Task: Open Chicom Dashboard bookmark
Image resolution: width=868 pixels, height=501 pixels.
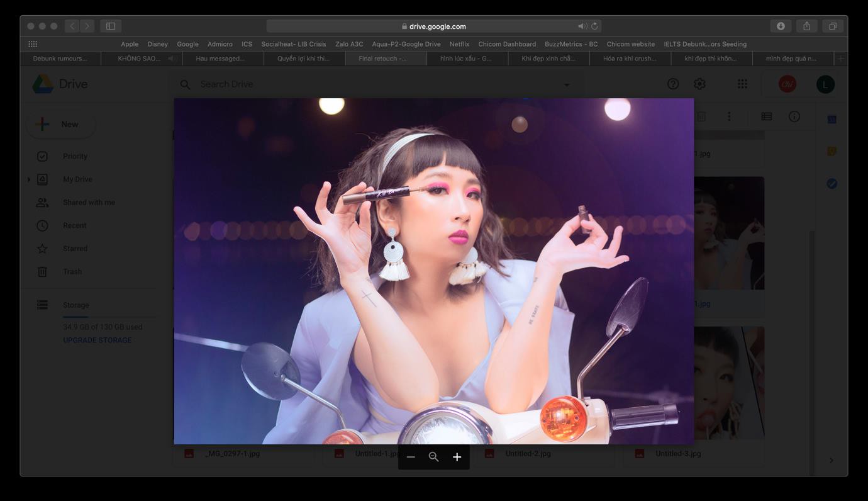Action: click(x=507, y=44)
